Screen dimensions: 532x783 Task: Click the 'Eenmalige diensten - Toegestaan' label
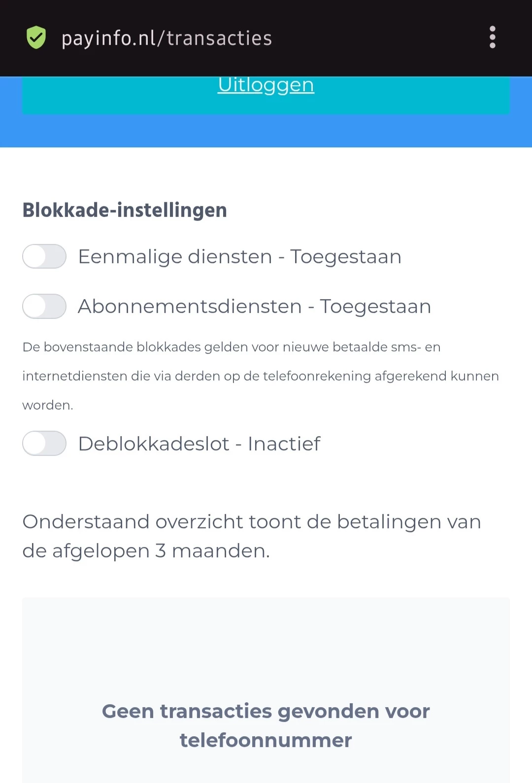coord(240,257)
